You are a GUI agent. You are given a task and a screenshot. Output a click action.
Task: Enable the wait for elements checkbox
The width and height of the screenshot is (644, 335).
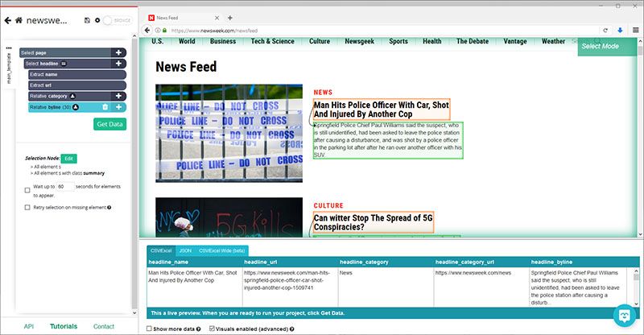click(x=27, y=190)
